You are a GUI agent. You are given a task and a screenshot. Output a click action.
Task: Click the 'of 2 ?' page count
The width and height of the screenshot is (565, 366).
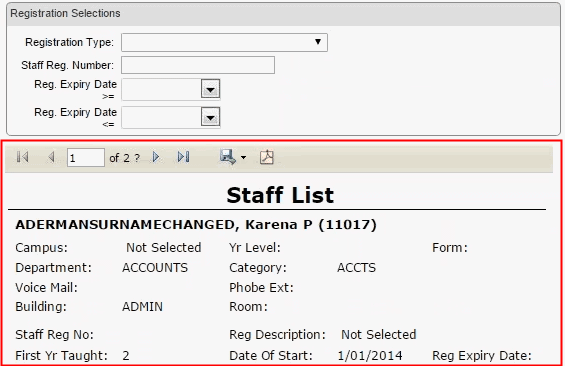pos(124,158)
